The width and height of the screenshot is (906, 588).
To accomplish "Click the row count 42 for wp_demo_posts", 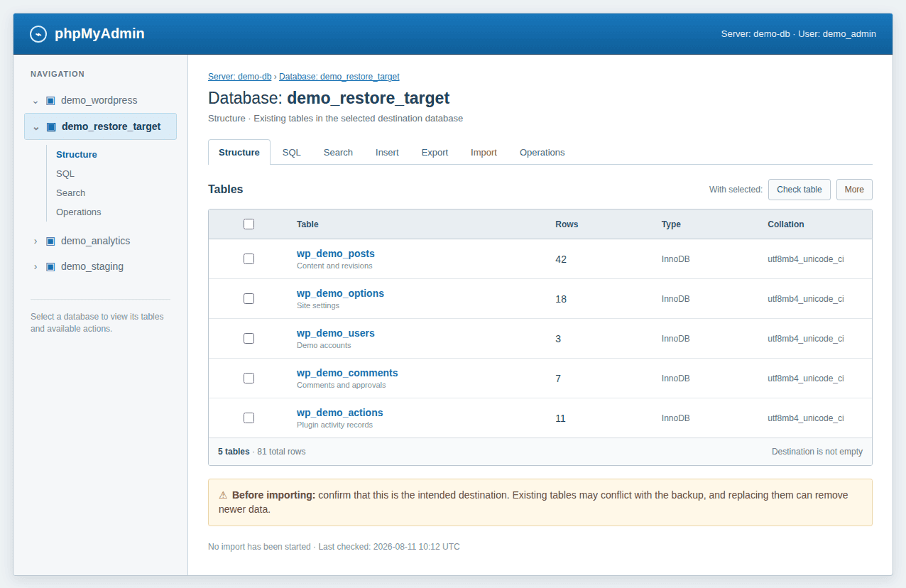I will [x=561, y=259].
